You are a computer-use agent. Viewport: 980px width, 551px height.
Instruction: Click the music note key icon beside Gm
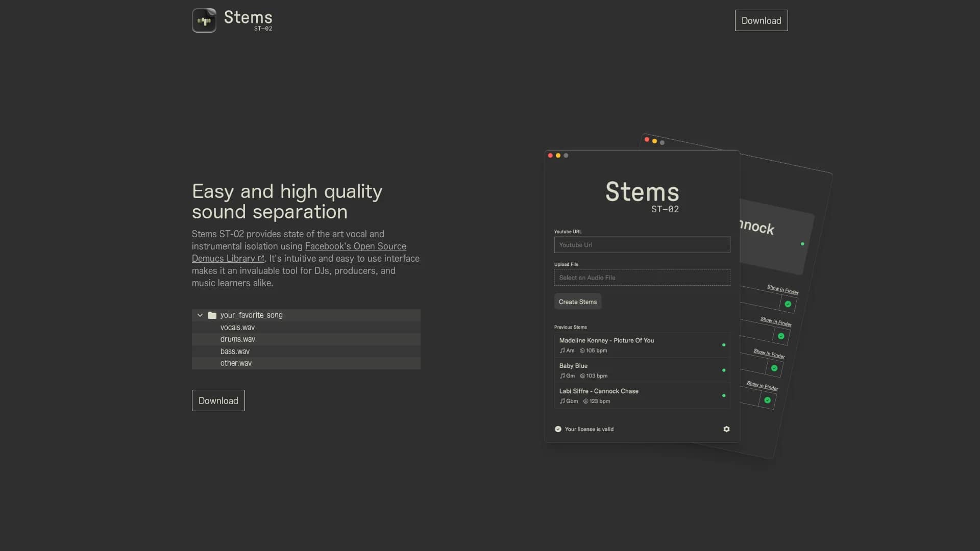[562, 376]
